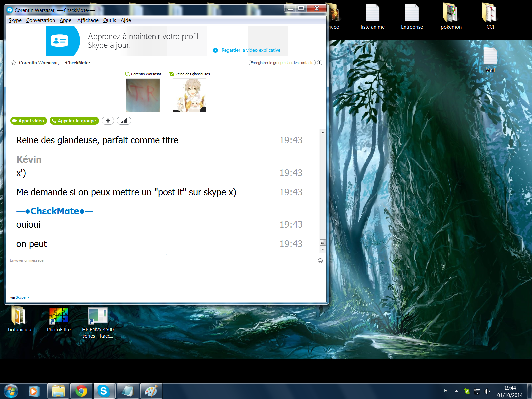
Task: Open the Windows Start menu
Action: (x=11, y=391)
